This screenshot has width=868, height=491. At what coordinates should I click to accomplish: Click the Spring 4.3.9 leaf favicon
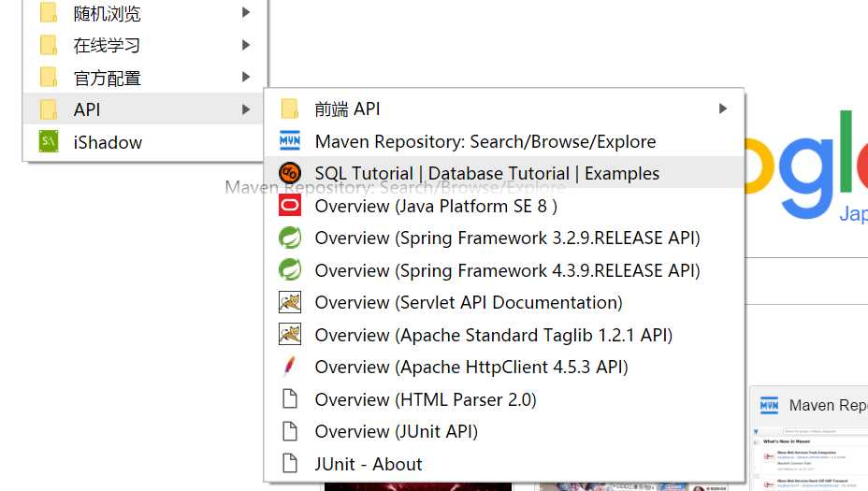pos(290,270)
